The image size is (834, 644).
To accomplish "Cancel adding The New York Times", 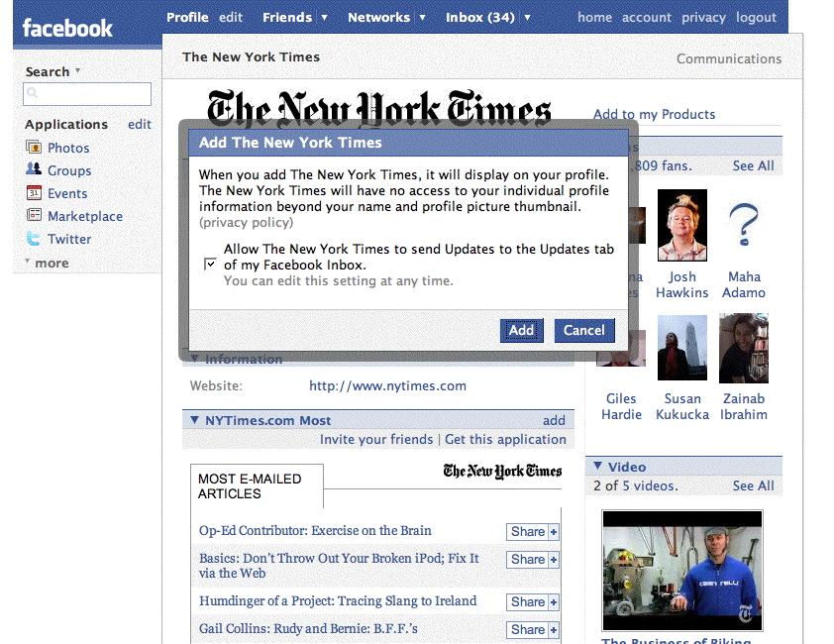I will (x=583, y=331).
